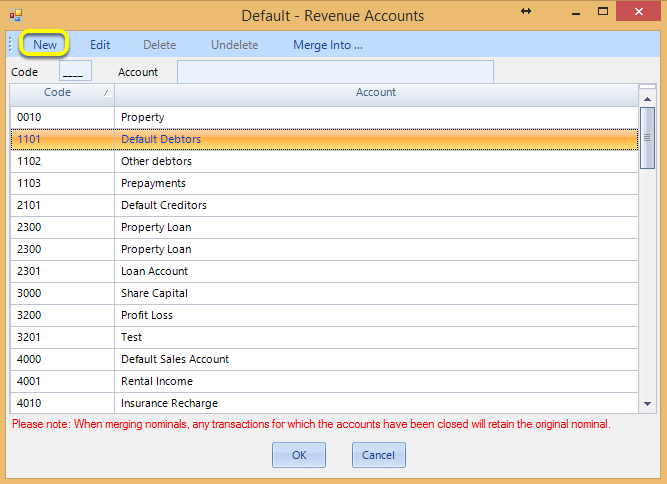Focus the Account filter text field
This screenshot has width=667, height=484.
pyautogui.click(x=335, y=71)
